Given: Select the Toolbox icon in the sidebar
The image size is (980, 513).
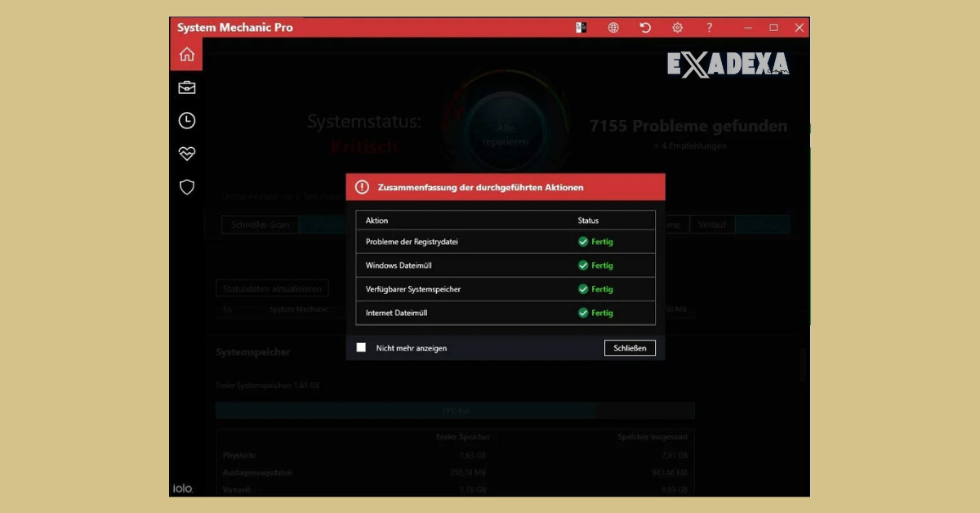Looking at the screenshot, I should (x=186, y=87).
